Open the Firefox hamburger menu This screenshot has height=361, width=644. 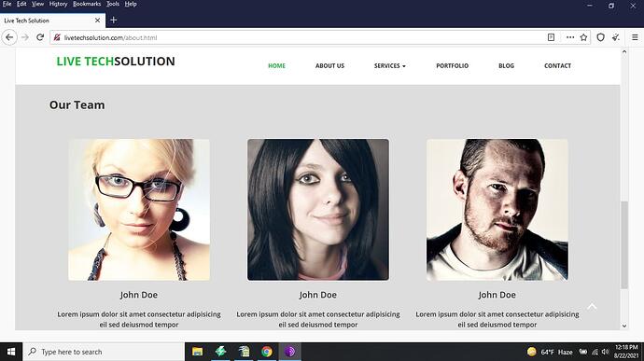pos(635,37)
